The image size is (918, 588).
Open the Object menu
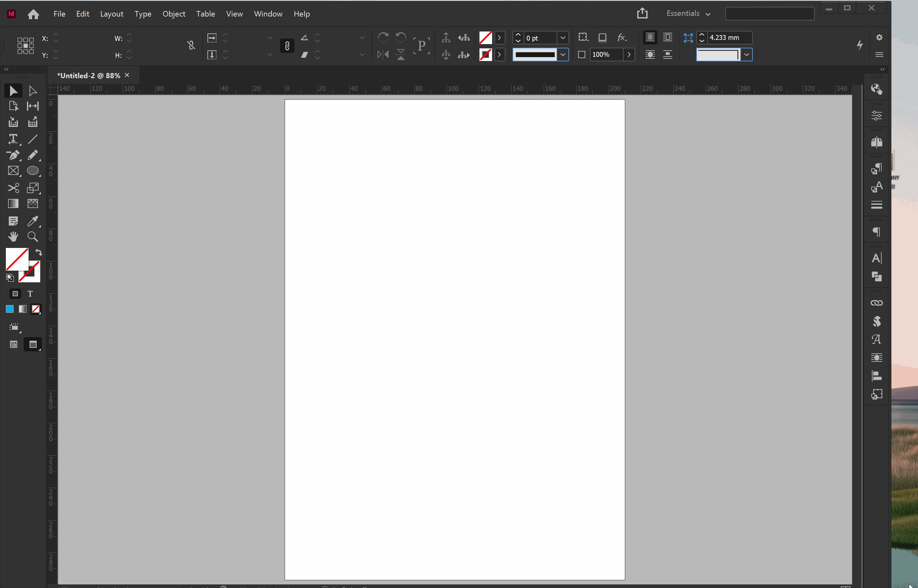pos(174,14)
